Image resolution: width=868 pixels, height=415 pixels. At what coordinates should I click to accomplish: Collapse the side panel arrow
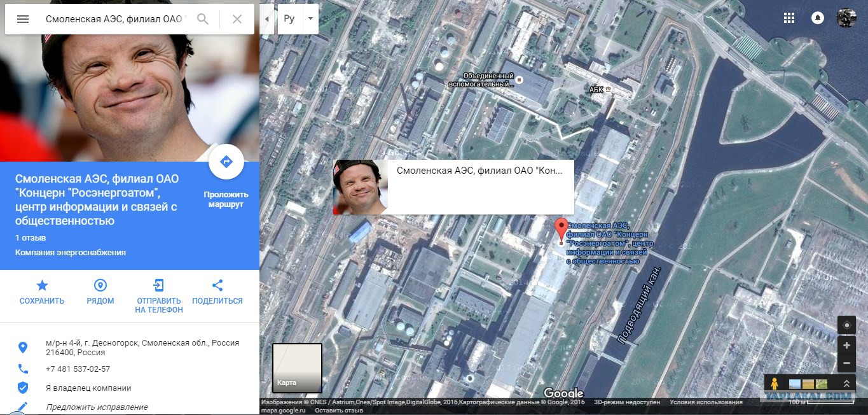tap(266, 19)
